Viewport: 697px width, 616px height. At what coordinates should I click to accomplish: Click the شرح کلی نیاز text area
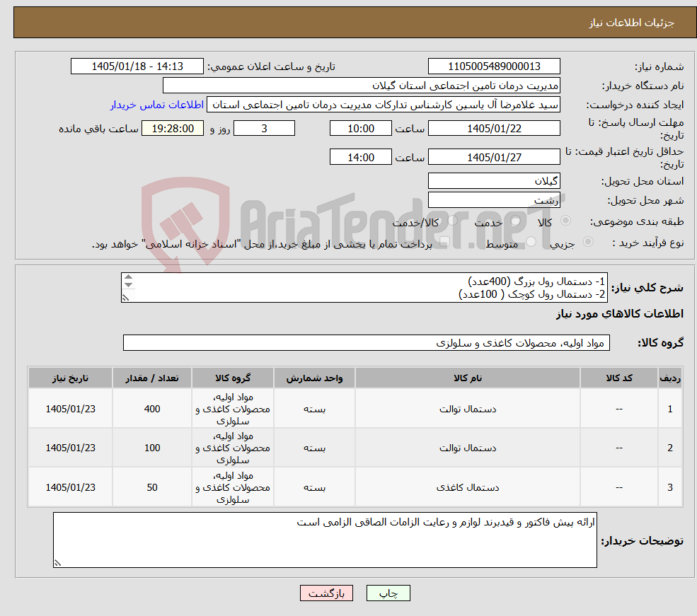click(364, 287)
